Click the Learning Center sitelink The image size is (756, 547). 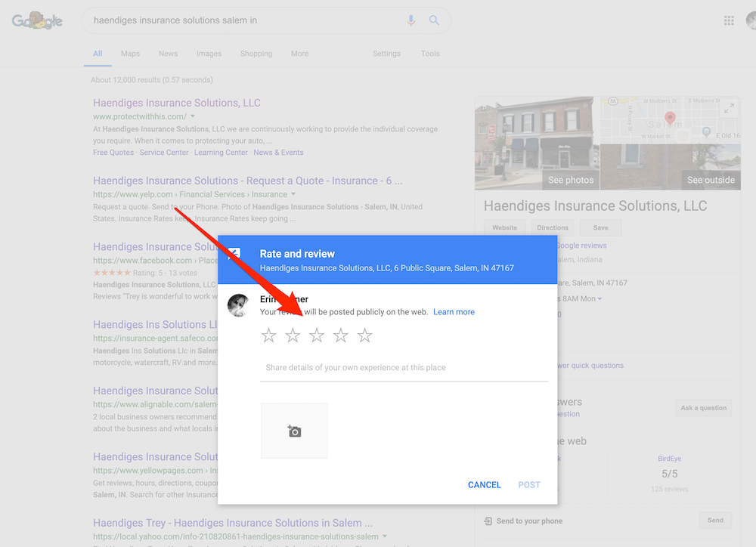click(x=221, y=153)
